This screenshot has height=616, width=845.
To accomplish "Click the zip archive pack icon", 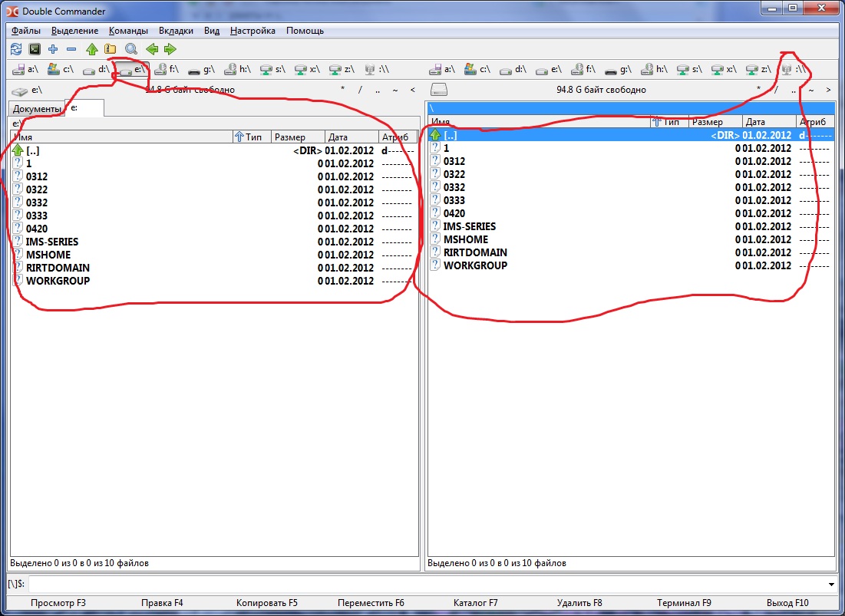I will (x=111, y=49).
